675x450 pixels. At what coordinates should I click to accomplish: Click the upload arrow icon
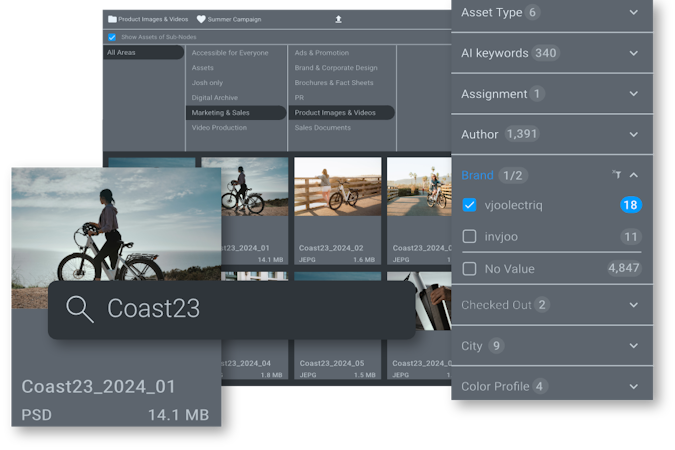(337, 19)
